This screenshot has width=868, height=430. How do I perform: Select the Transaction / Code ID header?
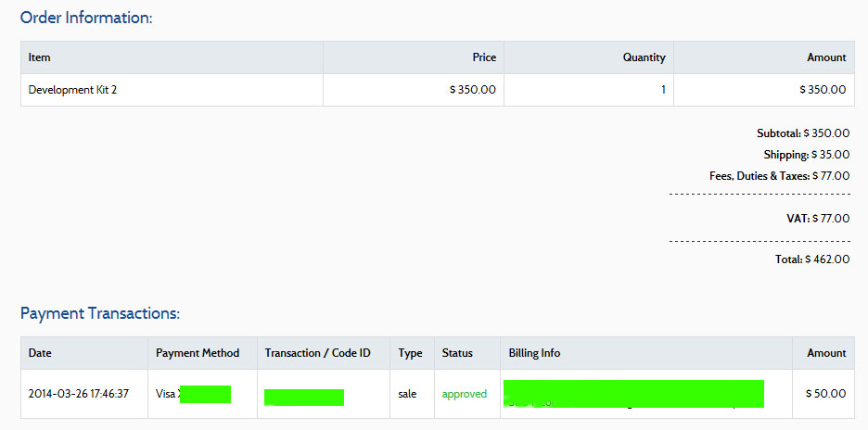(x=317, y=353)
